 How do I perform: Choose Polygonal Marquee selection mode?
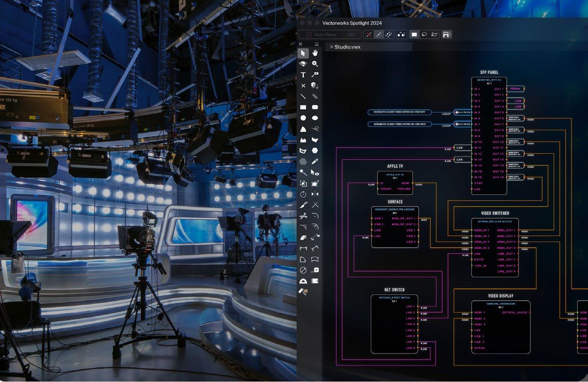point(434,35)
